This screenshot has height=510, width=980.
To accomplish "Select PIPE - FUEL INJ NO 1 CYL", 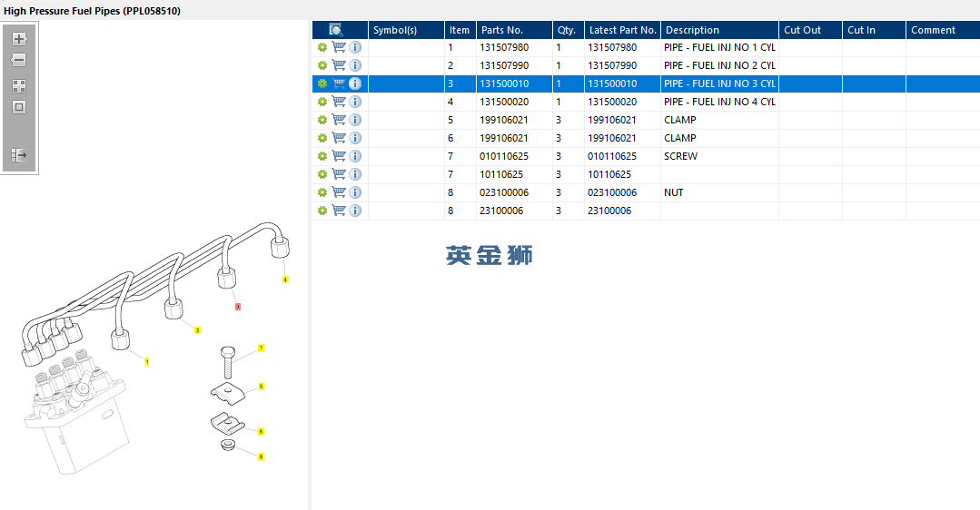I will [719, 47].
